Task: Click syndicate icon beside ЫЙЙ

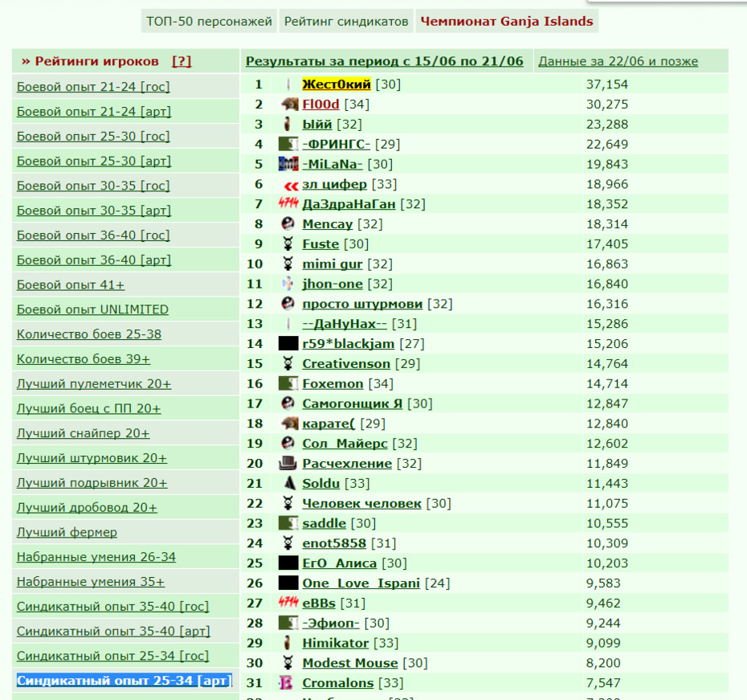Action: tap(288, 124)
